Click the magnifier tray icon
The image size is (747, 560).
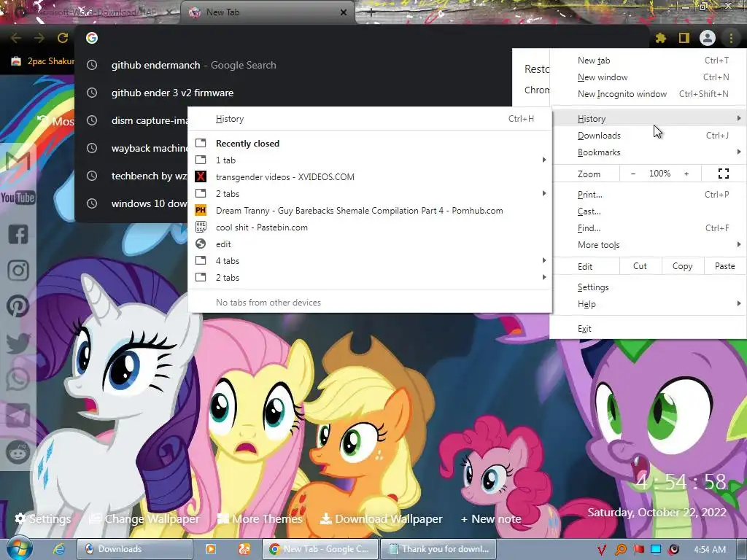click(621, 550)
